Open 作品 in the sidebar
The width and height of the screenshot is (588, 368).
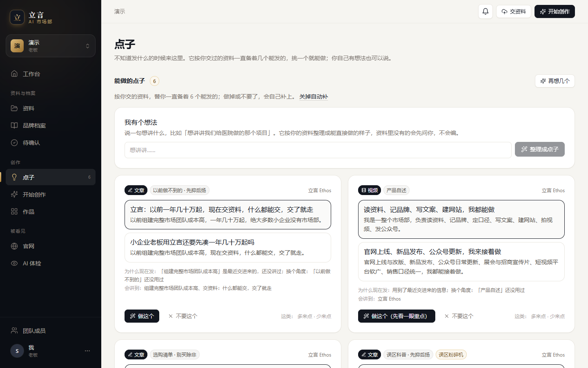[51, 211]
